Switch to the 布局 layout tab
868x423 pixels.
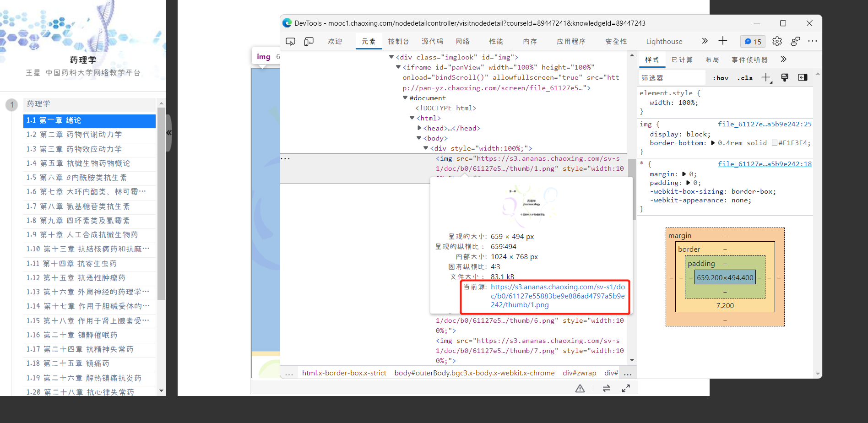click(712, 60)
